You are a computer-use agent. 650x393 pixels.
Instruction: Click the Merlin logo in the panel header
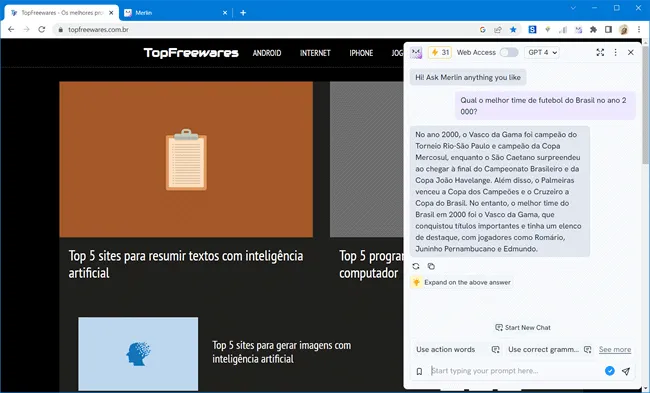416,52
